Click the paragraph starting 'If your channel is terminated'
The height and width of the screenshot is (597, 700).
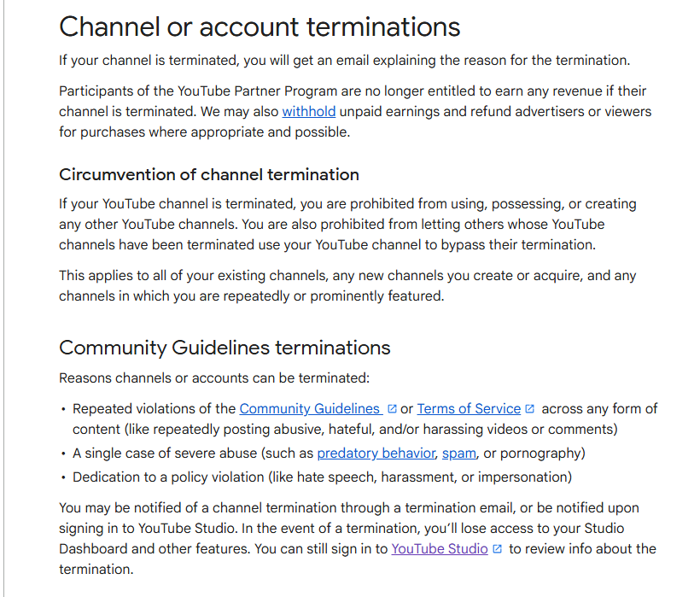click(344, 60)
